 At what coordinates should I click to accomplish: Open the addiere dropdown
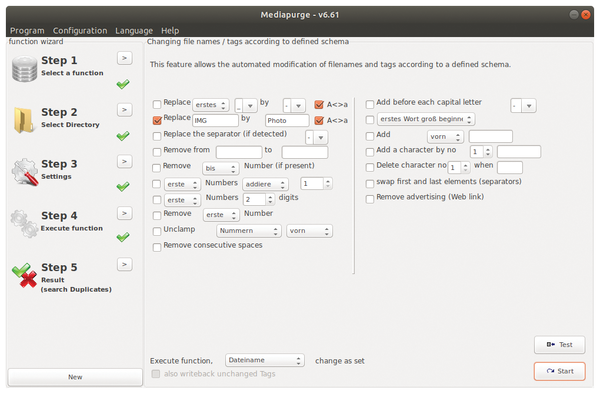point(265,184)
